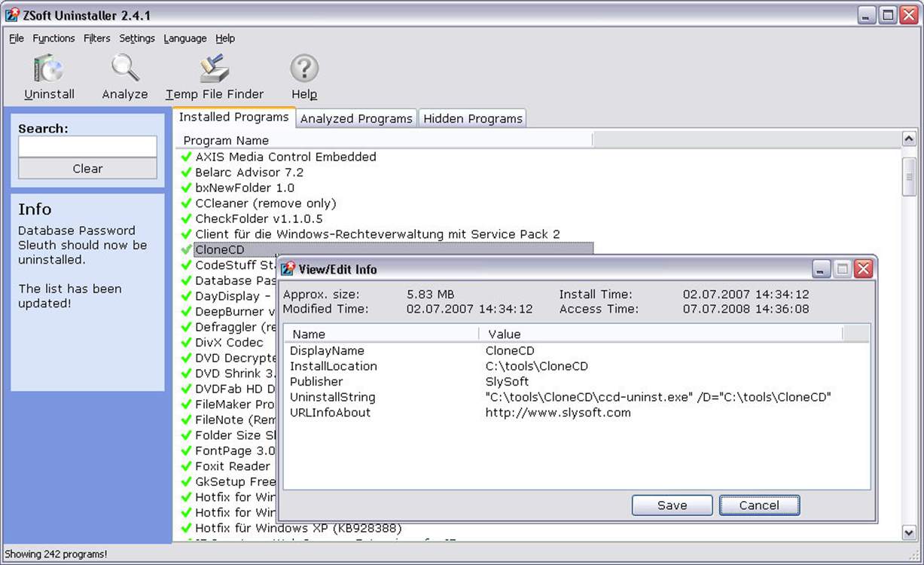Click the View/Edit Info dialog title icon
This screenshot has height=565, width=924.
pyautogui.click(x=288, y=269)
